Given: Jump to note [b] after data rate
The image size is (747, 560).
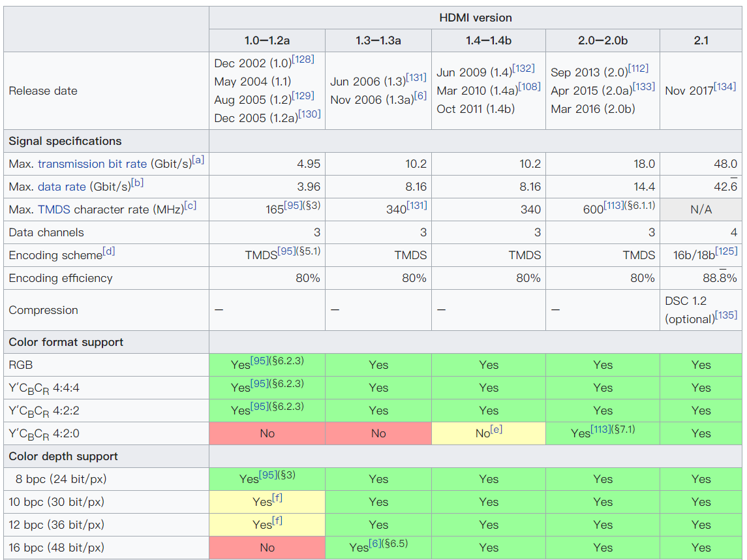Looking at the screenshot, I should tap(137, 183).
